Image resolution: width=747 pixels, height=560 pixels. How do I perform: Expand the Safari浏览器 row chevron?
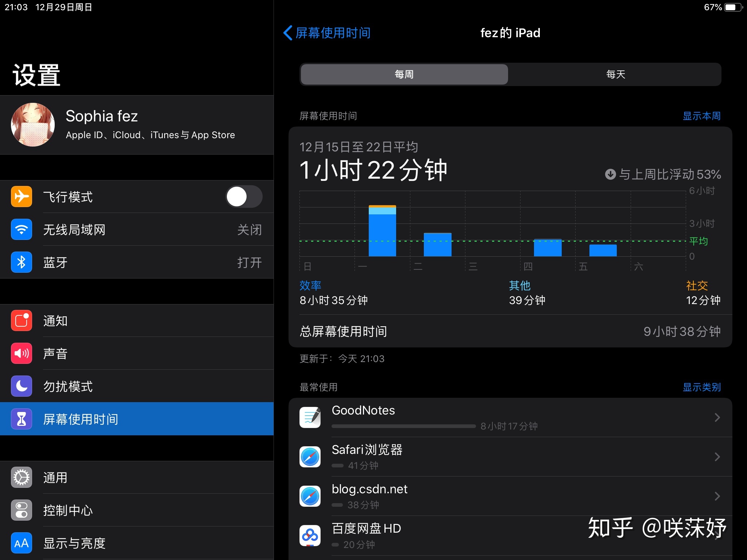coord(717,457)
